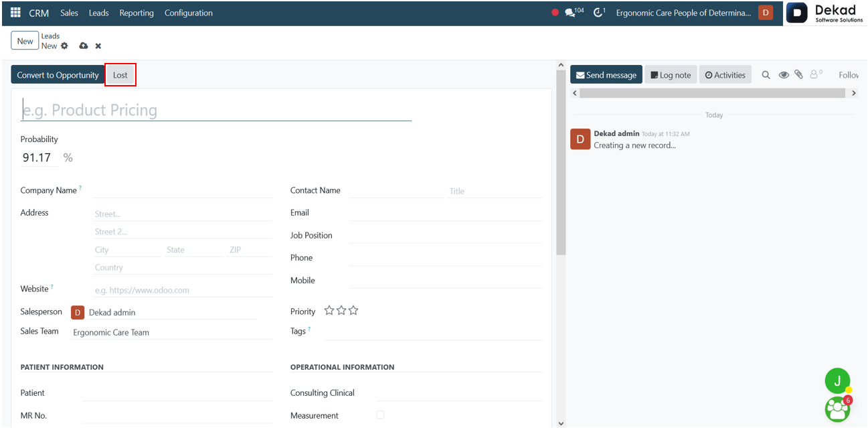The height and width of the screenshot is (428, 868).
Task: Open the Title dropdown field
Action: click(495, 191)
